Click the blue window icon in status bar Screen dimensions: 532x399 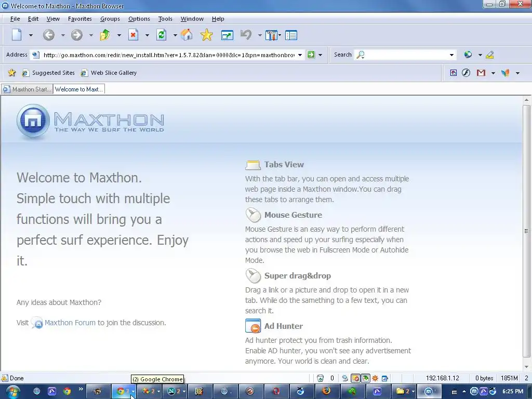click(x=385, y=378)
